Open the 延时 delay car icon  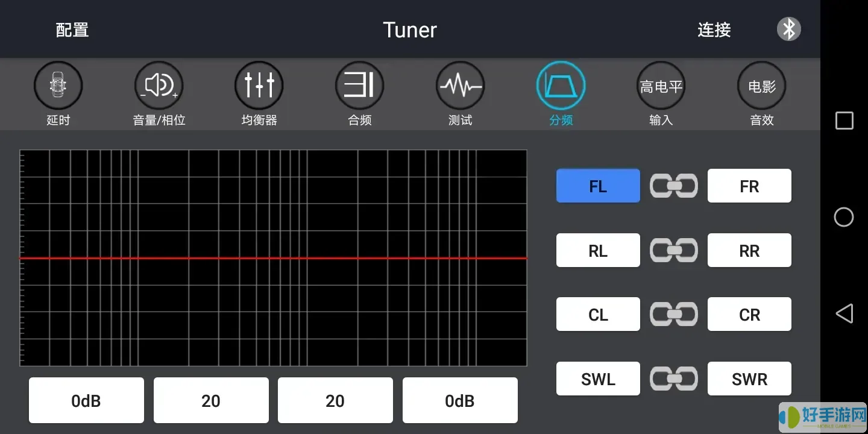click(x=58, y=86)
